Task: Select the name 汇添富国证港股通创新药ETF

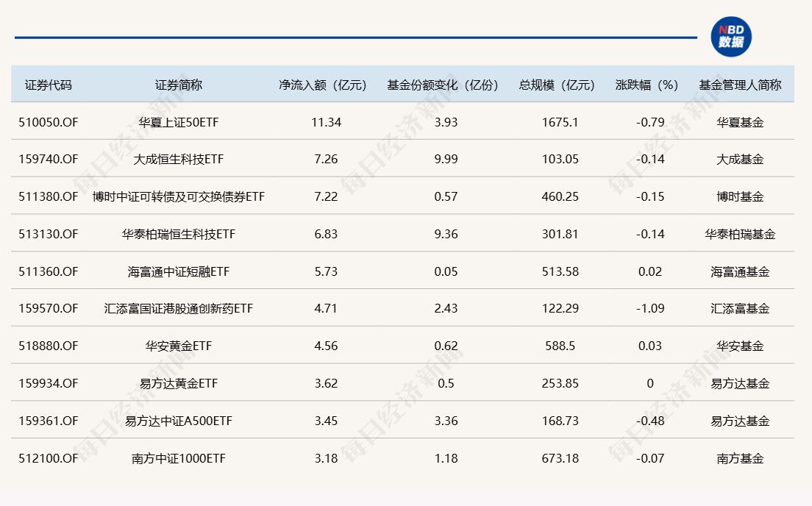Action: [x=179, y=309]
